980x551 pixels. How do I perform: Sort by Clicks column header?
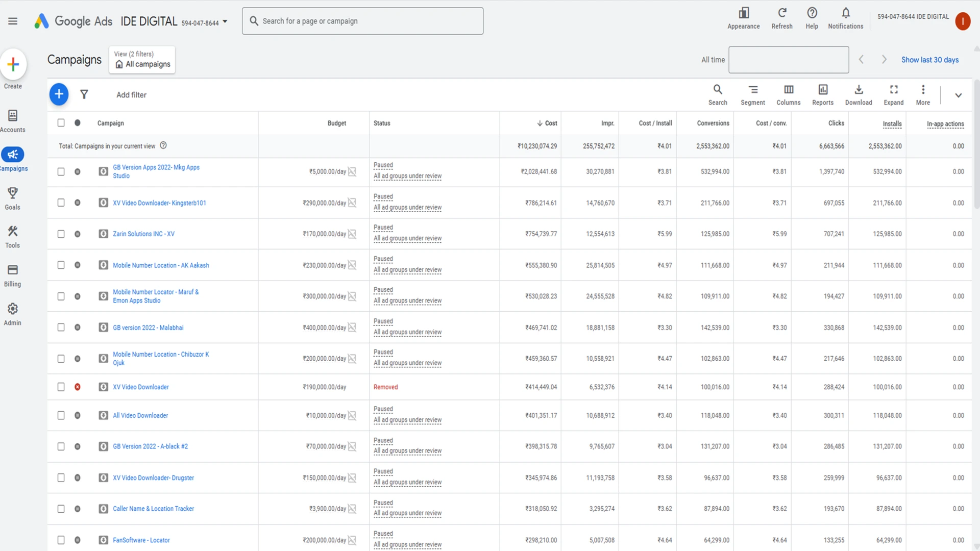click(x=836, y=123)
